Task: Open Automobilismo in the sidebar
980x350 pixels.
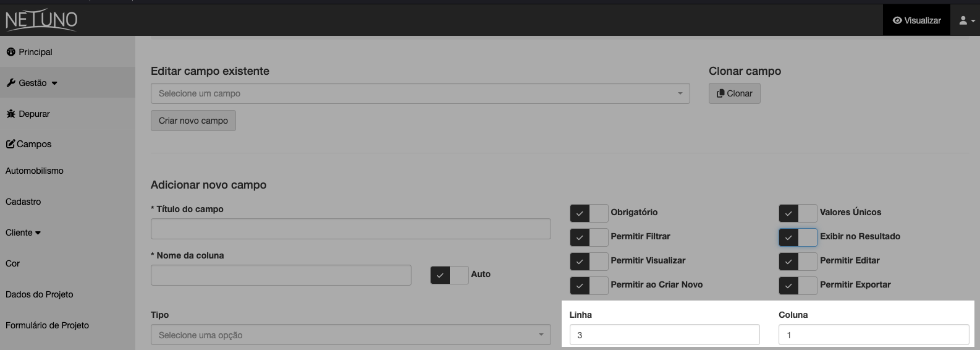Action: (x=35, y=171)
